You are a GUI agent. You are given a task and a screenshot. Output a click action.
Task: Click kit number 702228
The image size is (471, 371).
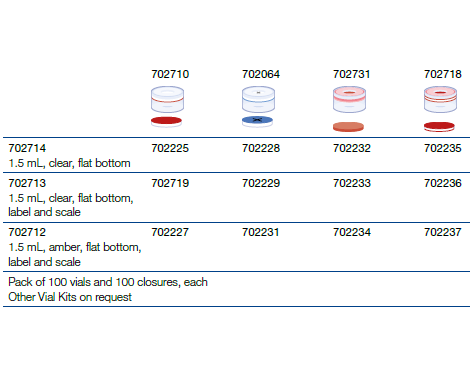coord(261,148)
